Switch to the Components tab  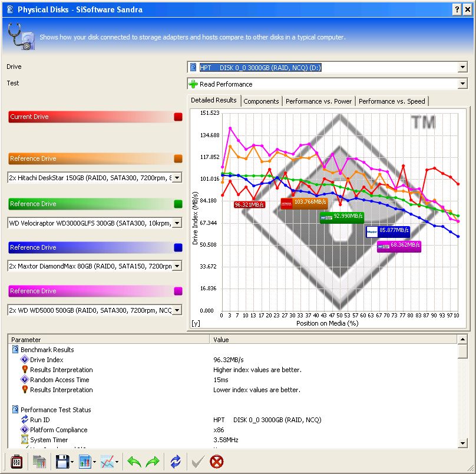[261, 101]
